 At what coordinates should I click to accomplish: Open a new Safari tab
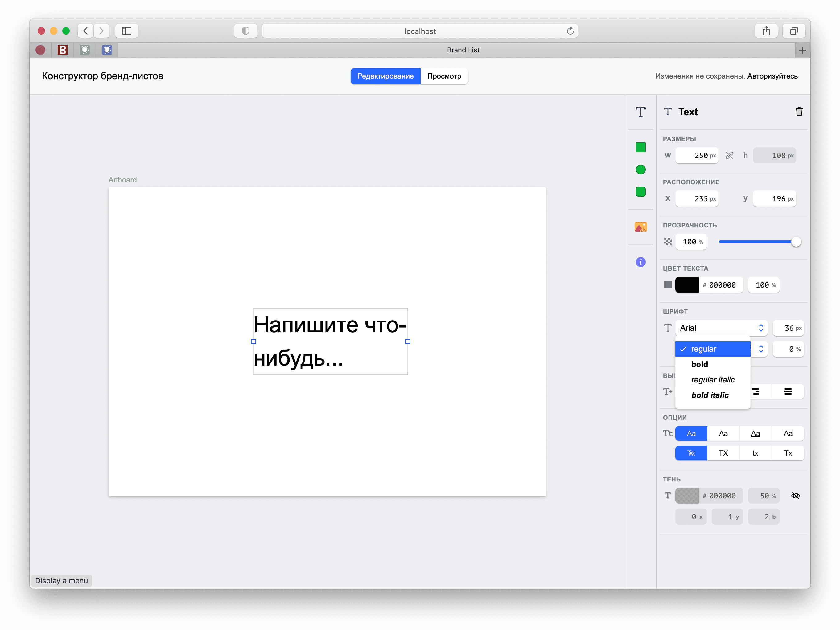coord(802,50)
